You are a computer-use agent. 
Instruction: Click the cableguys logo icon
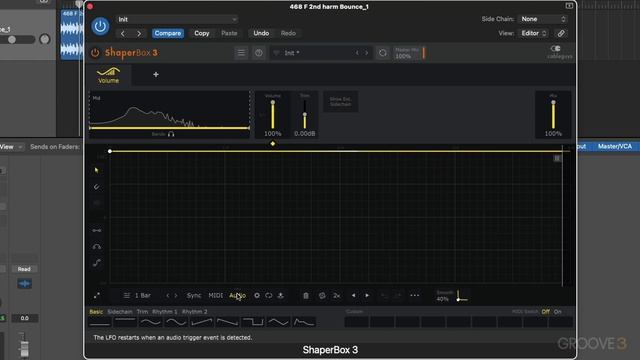coord(560,52)
